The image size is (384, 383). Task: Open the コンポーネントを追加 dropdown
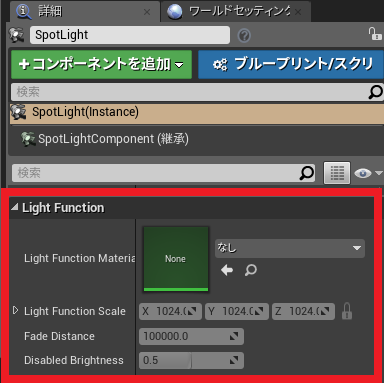[101, 64]
